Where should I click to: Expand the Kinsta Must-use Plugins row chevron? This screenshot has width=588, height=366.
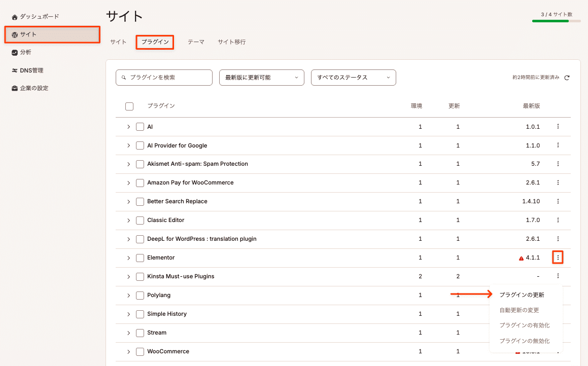[x=129, y=276]
